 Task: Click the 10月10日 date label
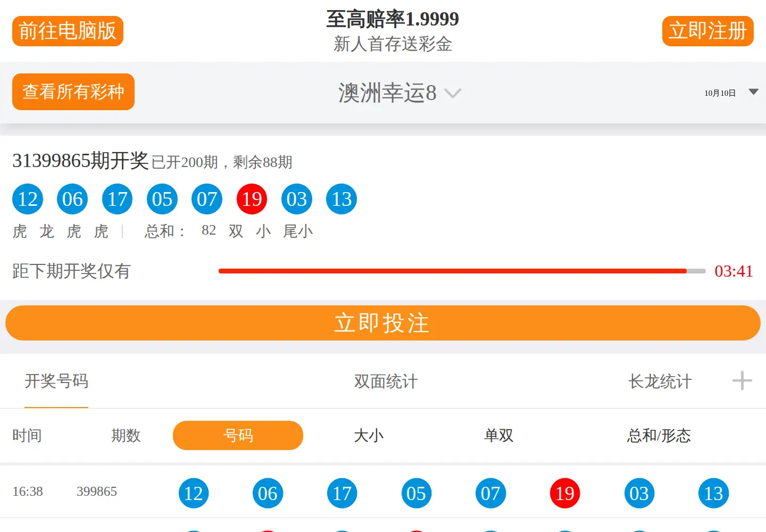[720, 93]
